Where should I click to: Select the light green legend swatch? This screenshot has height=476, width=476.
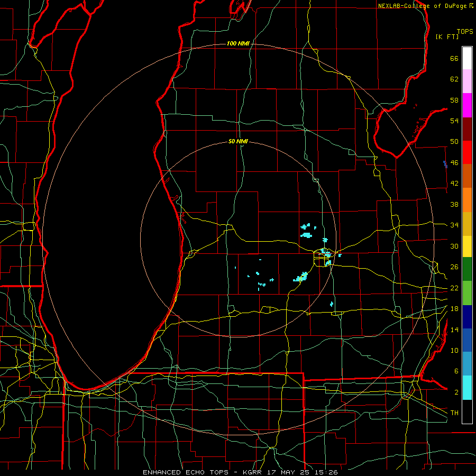coord(467,293)
